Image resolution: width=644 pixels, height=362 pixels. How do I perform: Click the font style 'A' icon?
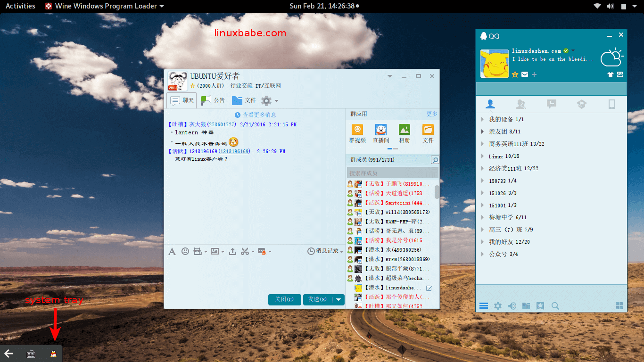coord(172,251)
